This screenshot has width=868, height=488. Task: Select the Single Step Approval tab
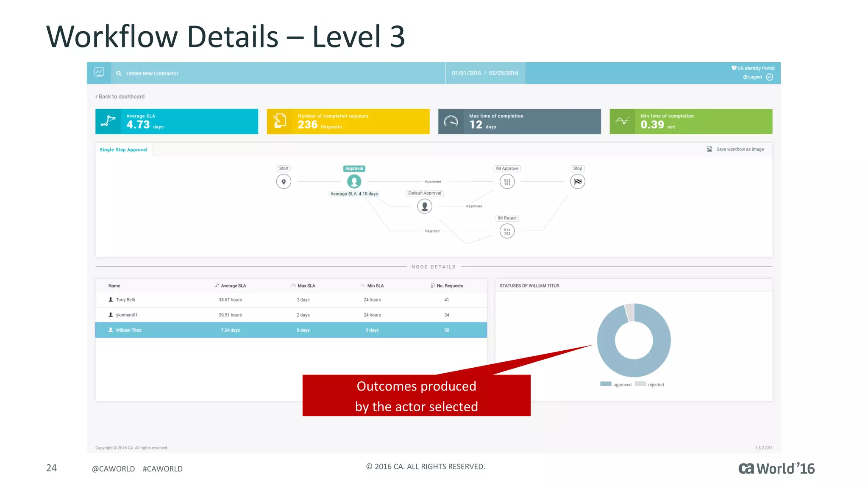[x=124, y=150]
